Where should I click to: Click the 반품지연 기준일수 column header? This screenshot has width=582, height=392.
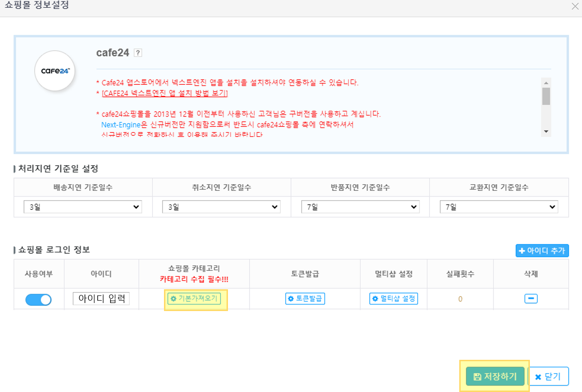[x=360, y=187]
